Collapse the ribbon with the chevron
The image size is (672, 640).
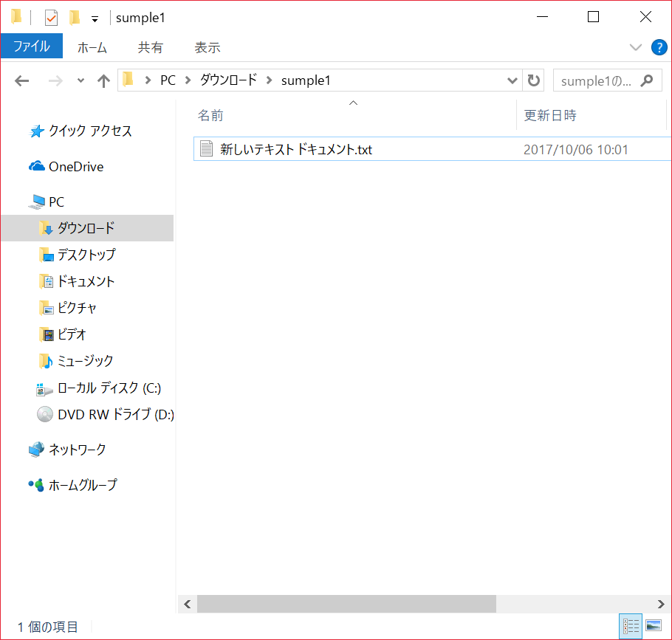click(636, 47)
